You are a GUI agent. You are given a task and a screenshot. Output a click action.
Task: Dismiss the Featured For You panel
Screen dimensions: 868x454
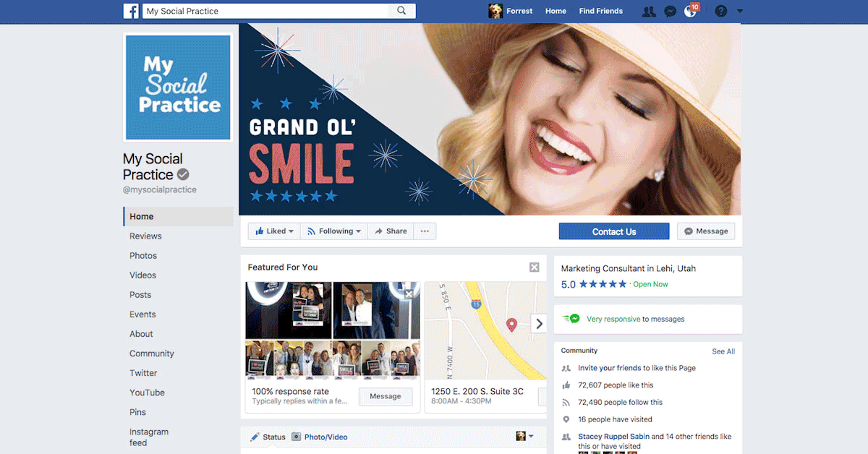coord(534,267)
